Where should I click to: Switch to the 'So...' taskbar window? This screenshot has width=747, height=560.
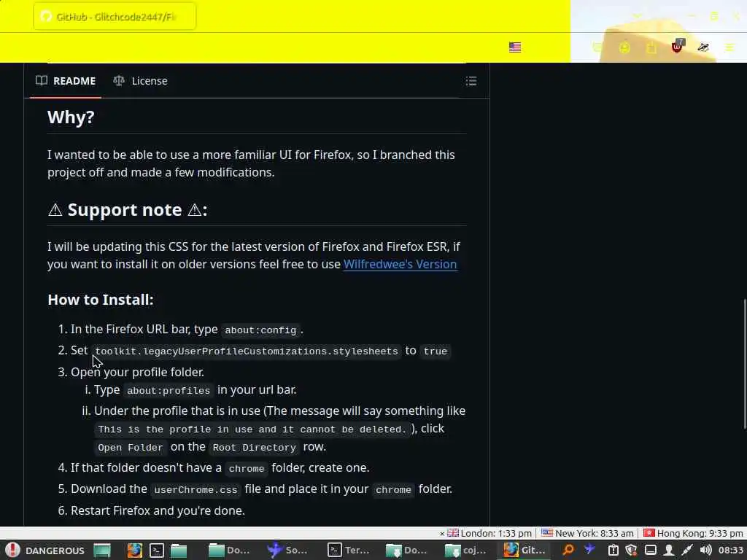point(287,551)
